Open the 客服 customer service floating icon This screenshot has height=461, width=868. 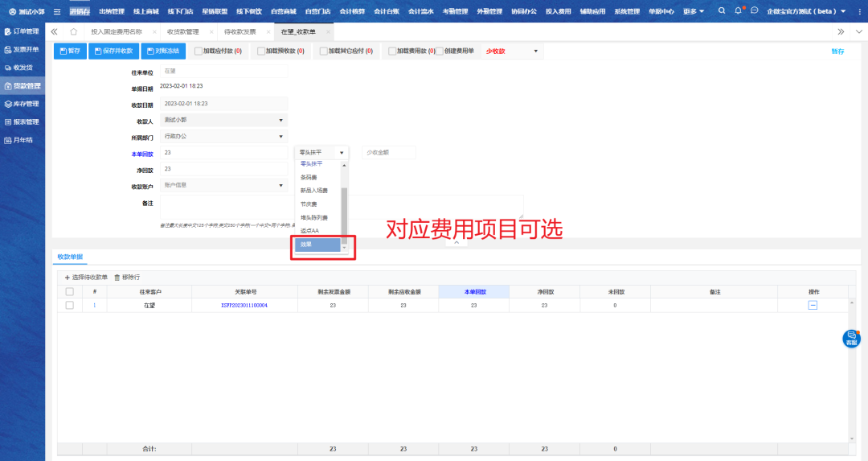click(x=851, y=339)
